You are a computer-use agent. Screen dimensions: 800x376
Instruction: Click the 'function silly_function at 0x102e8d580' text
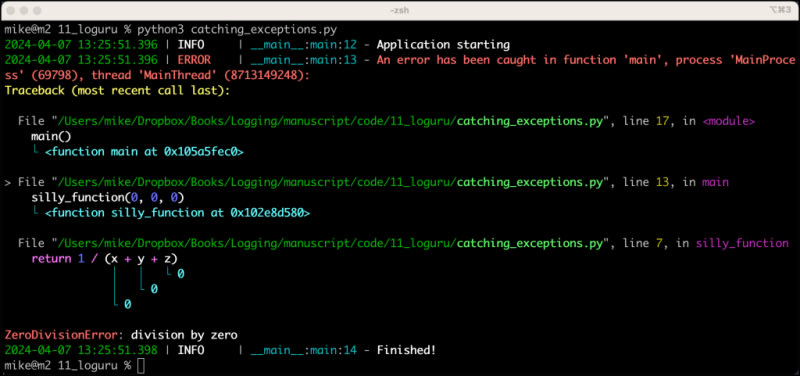178,213
